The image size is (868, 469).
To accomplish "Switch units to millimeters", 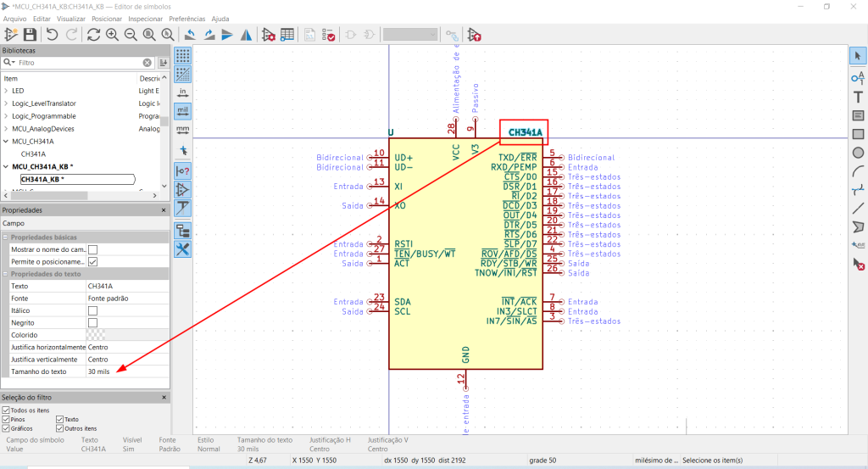I will [x=183, y=130].
